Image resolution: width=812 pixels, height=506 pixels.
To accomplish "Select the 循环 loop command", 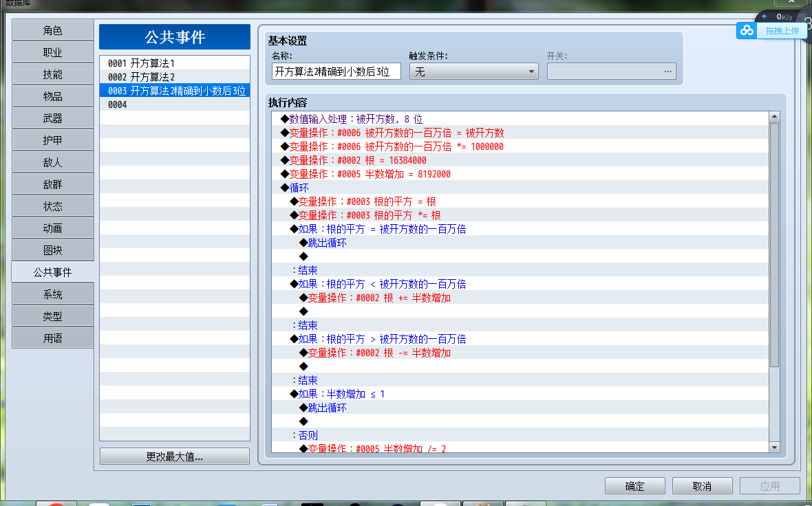I will [520, 188].
